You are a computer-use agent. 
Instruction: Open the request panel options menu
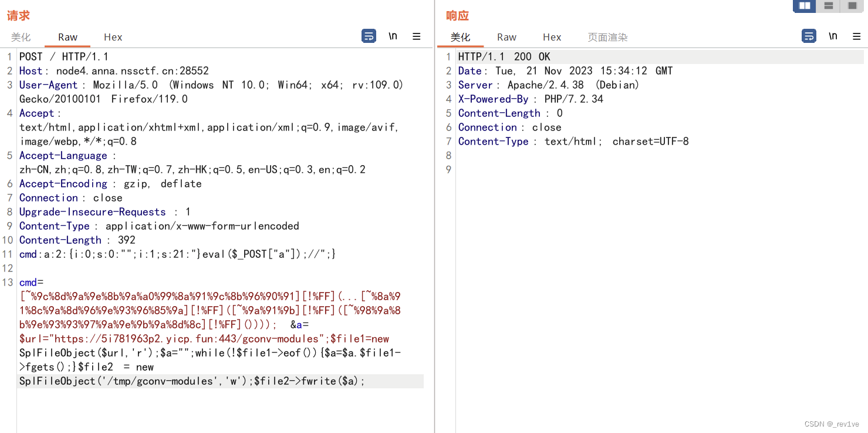[417, 36]
